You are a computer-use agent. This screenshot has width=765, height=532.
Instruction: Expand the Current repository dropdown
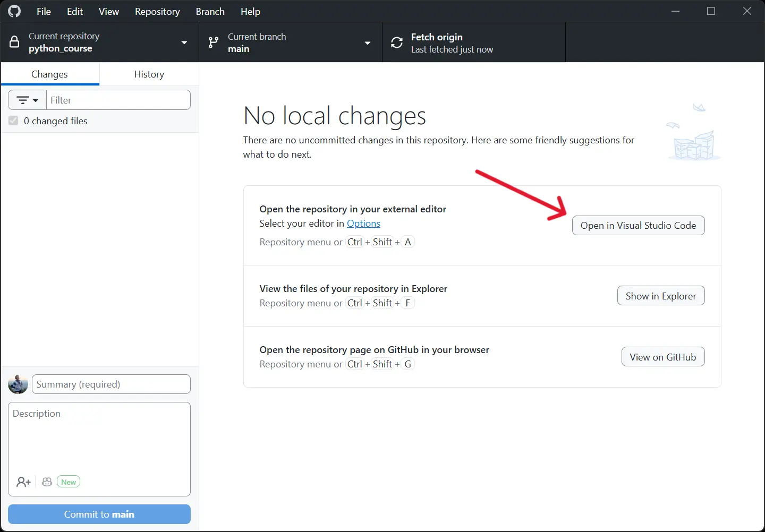[184, 42]
